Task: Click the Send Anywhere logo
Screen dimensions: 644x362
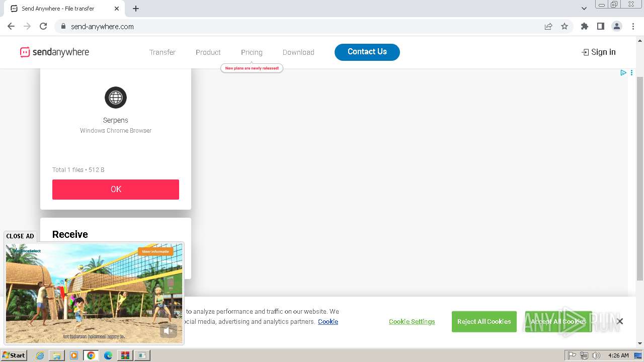Action: click(54, 52)
